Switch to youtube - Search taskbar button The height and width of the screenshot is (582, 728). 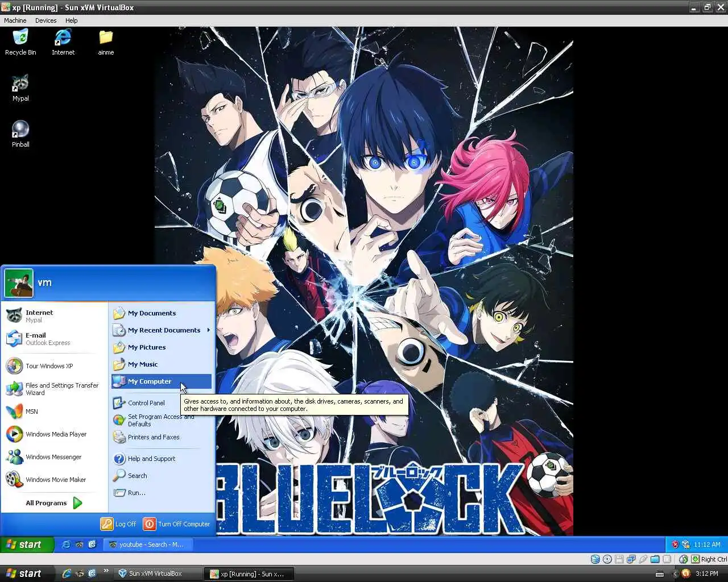149,544
